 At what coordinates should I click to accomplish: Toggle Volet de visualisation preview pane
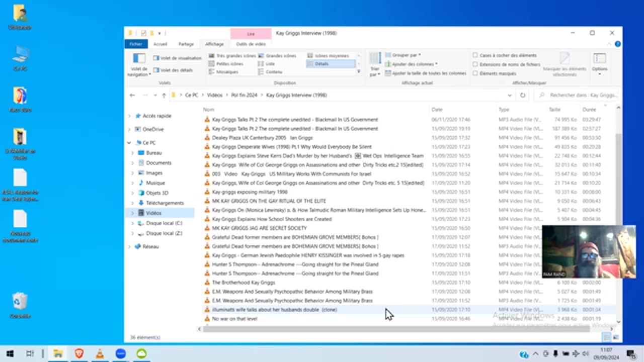click(x=177, y=58)
